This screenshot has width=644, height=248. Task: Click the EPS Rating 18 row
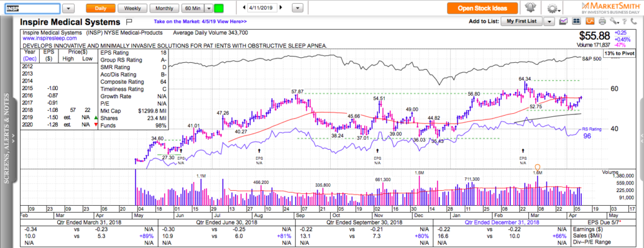tap(133, 53)
